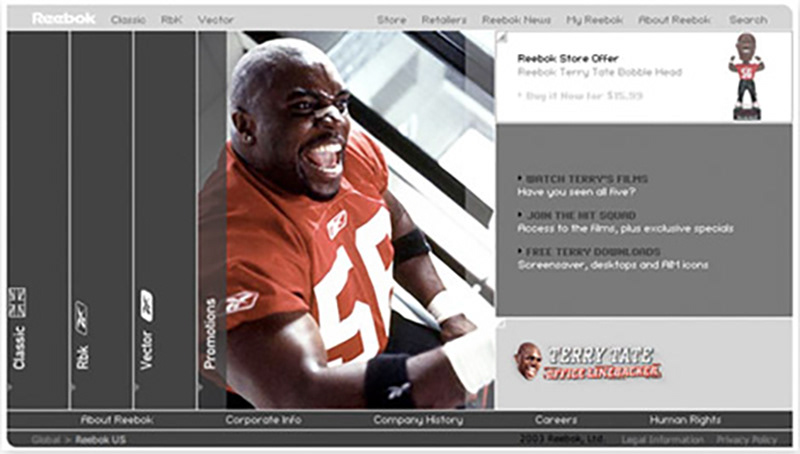
Task: Open the Legal Information link
Action: pos(662,439)
